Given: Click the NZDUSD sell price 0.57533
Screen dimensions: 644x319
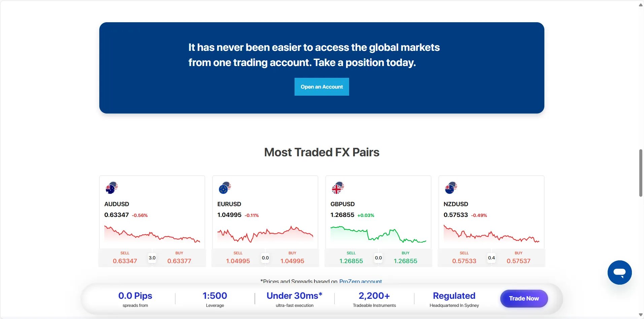Looking at the screenshot, I should point(464,261).
